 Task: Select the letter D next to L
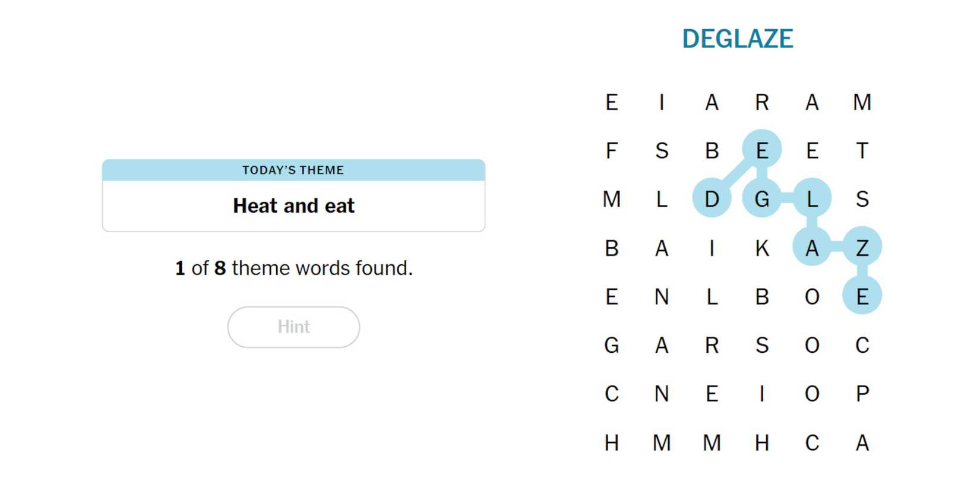point(712,199)
